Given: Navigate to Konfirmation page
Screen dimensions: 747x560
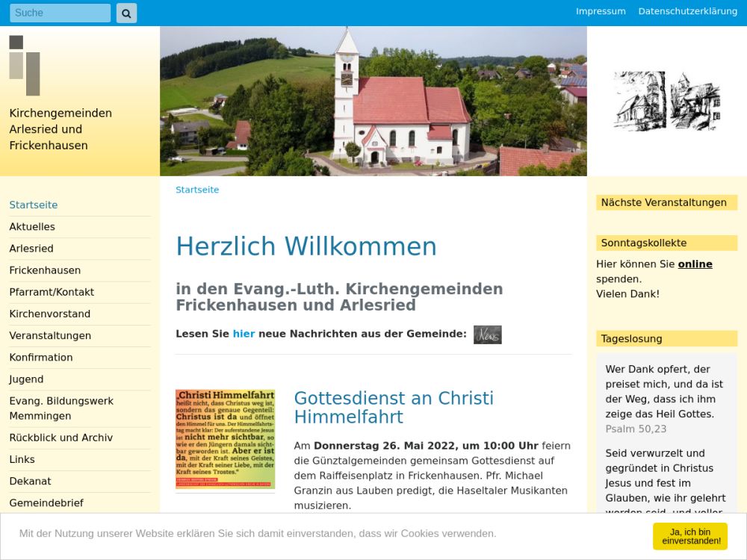Looking at the screenshot, I should point(41,357).
